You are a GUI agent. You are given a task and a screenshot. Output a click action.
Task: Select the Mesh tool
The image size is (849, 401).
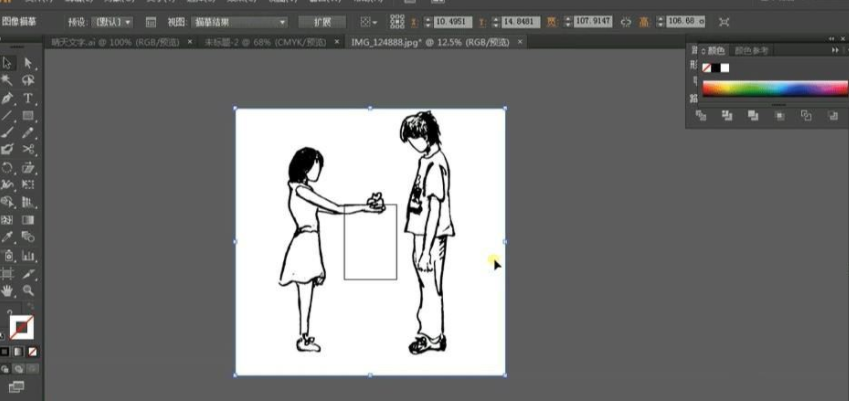pos(7,220)
